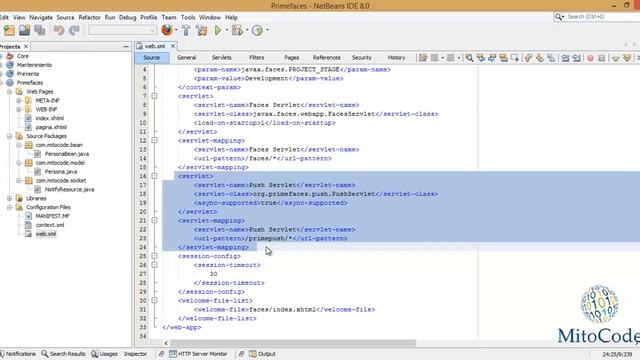Click the Open Project toolbar icon
Screen dimensions: 640x360
point(24,30)
